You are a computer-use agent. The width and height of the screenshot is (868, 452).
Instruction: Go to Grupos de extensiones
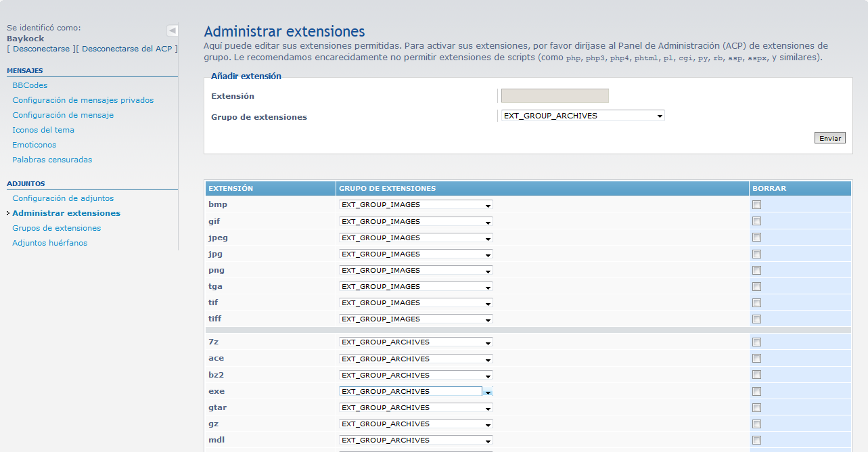tap(56, 228)
